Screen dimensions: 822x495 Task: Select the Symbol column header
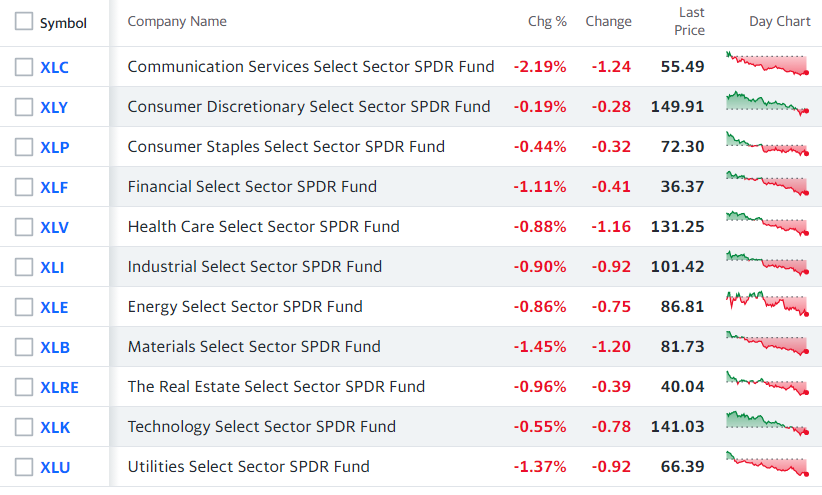[x=63, y=23]
